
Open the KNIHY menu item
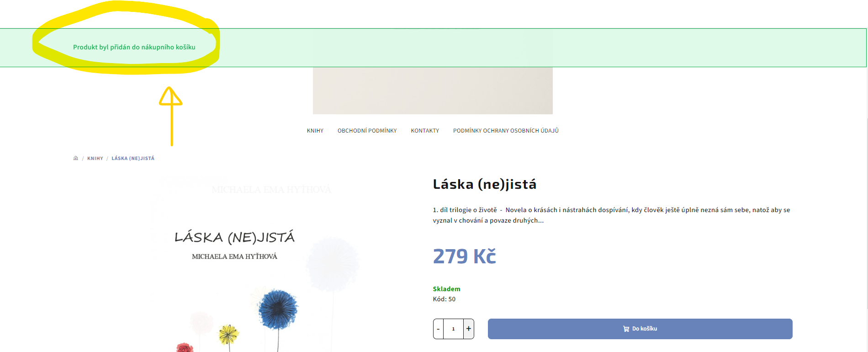coord(315,131)
